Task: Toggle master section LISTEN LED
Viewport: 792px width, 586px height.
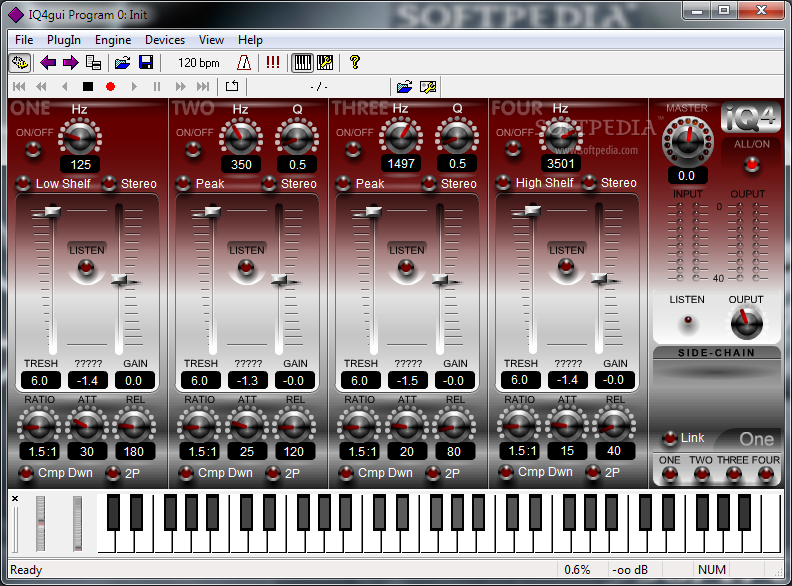Action: click(687, 320)
